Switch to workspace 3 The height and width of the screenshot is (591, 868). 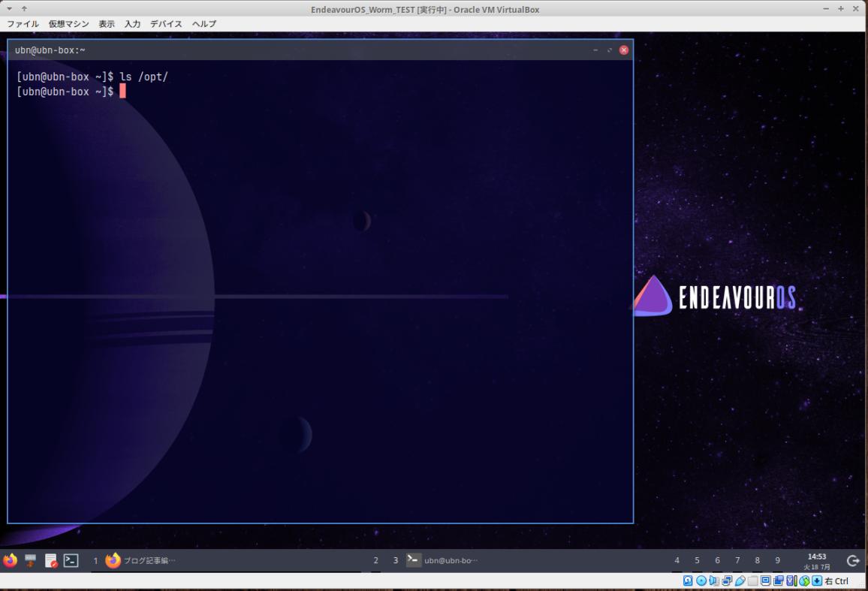click(x=395, y=560)
